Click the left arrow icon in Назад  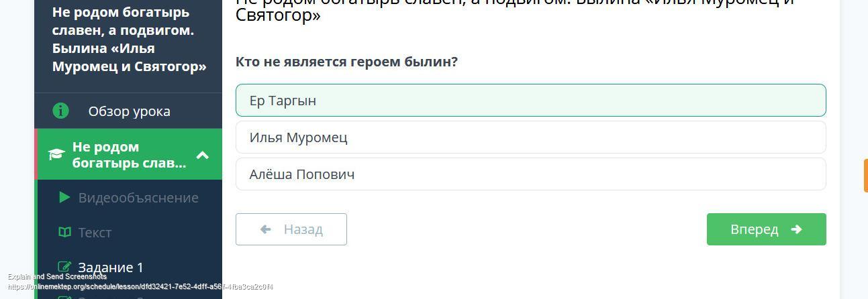(266, 229)
